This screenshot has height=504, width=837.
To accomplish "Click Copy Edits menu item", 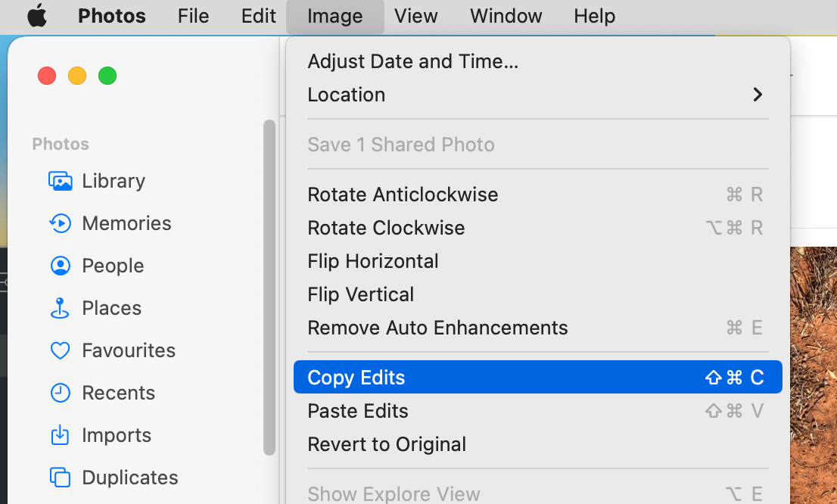I will pos(537,377).
